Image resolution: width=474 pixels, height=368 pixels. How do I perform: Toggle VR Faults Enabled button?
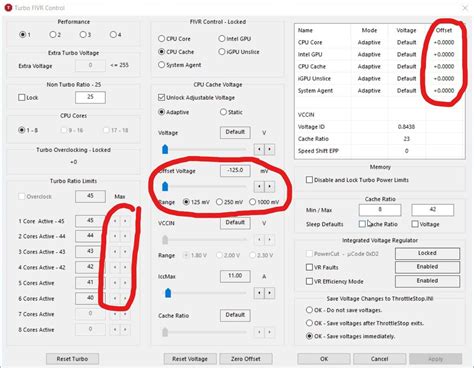(x=427, y=267)
